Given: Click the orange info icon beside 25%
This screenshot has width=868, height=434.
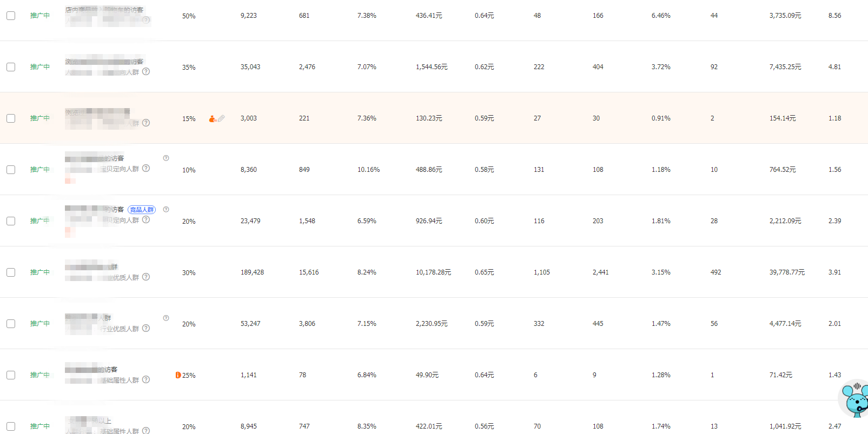Looking at the screenshot, I should (178, 375).
